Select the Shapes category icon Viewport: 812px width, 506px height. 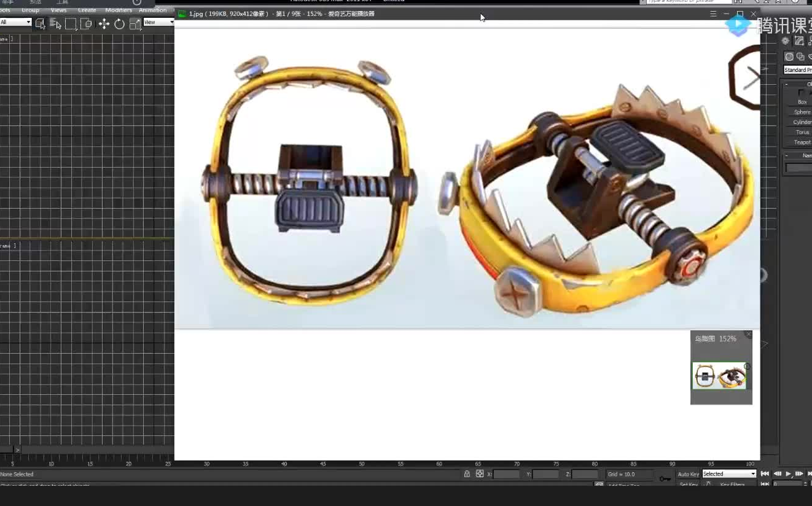click(x=800, y=56)
